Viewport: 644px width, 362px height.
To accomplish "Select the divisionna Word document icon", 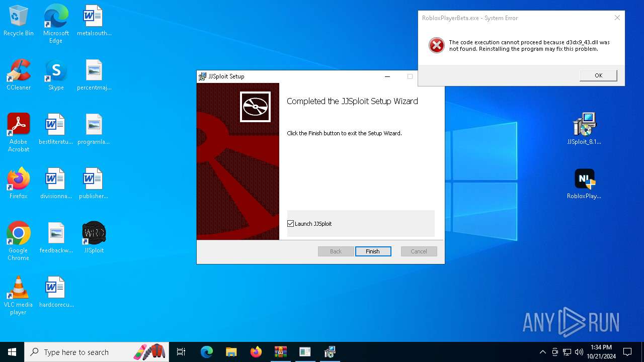I will click(x=56, y=184).
